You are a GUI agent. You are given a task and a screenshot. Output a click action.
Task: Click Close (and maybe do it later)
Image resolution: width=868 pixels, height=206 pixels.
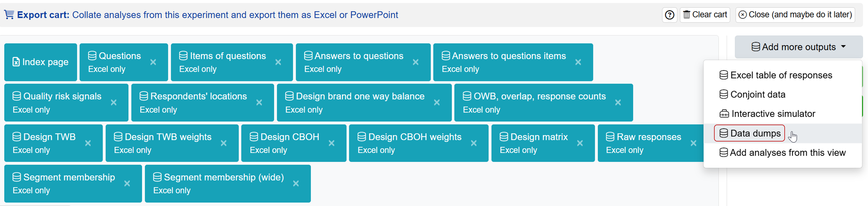[795, 15]
